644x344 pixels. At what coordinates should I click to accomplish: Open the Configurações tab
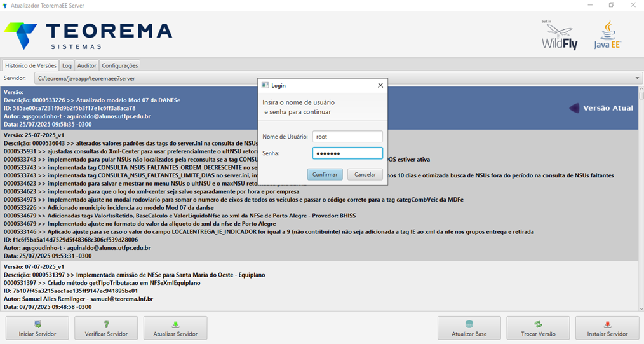[119, 65]
